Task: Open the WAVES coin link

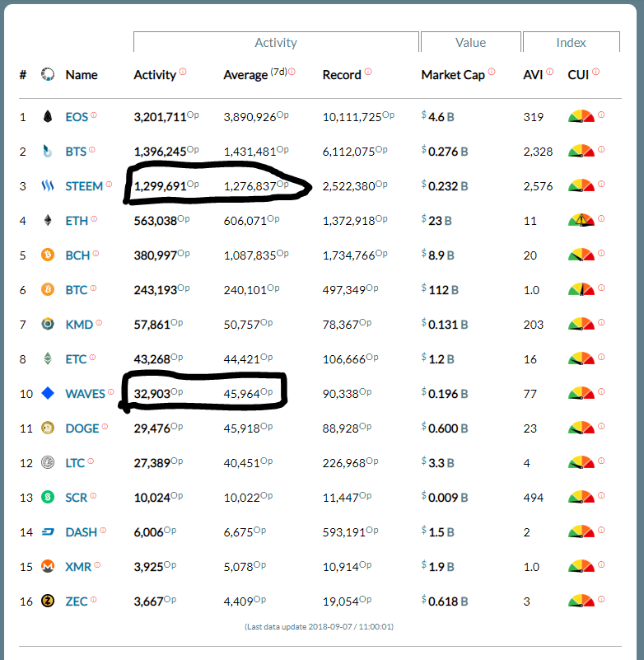Action: (85, 394)
